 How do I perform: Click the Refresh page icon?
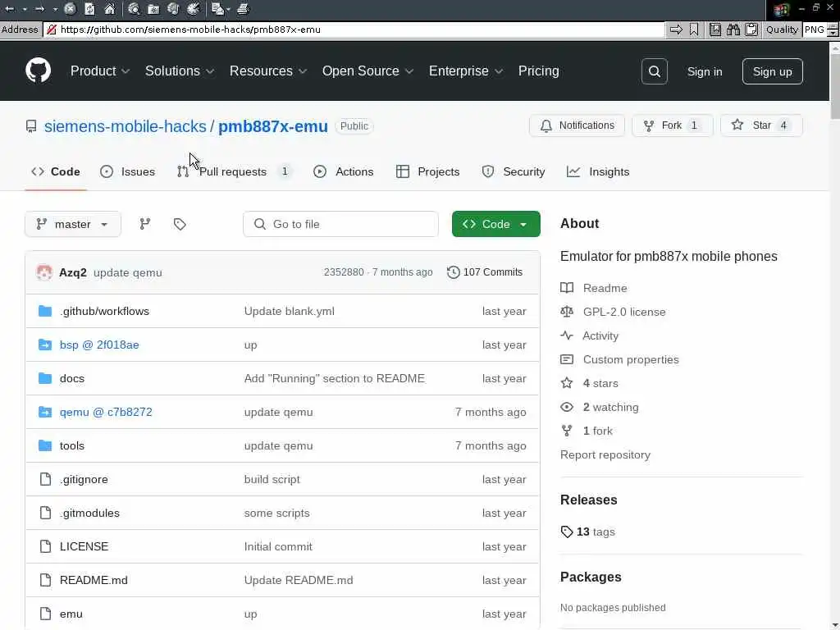coord(90,9)
